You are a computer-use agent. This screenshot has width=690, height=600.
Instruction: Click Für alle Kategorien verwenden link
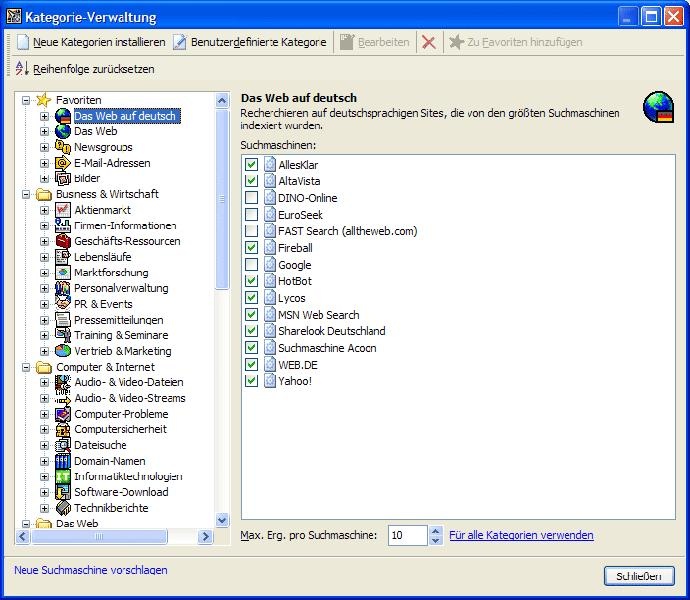tap(521, 535)
